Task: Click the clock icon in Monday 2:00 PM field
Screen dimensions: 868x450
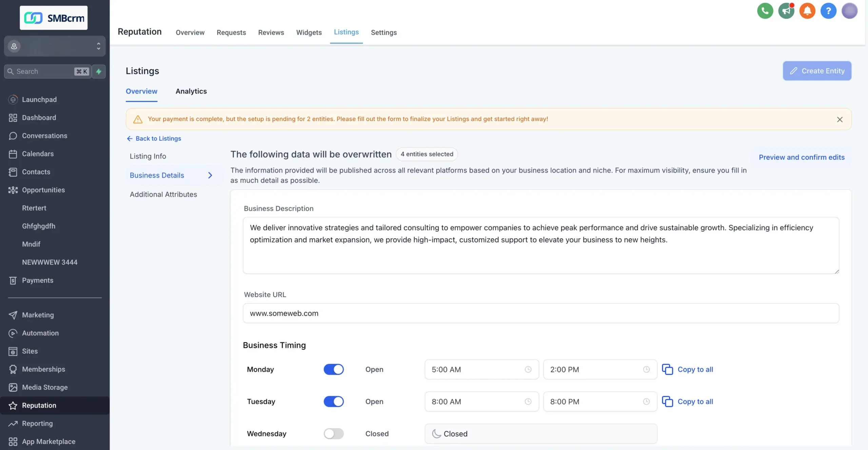Action: coord(646,369)
